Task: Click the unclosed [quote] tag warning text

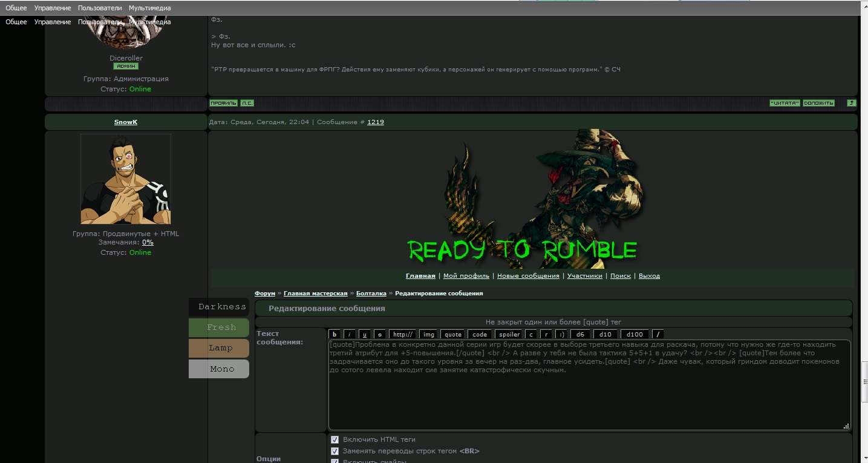Action: tap(553, 322)
